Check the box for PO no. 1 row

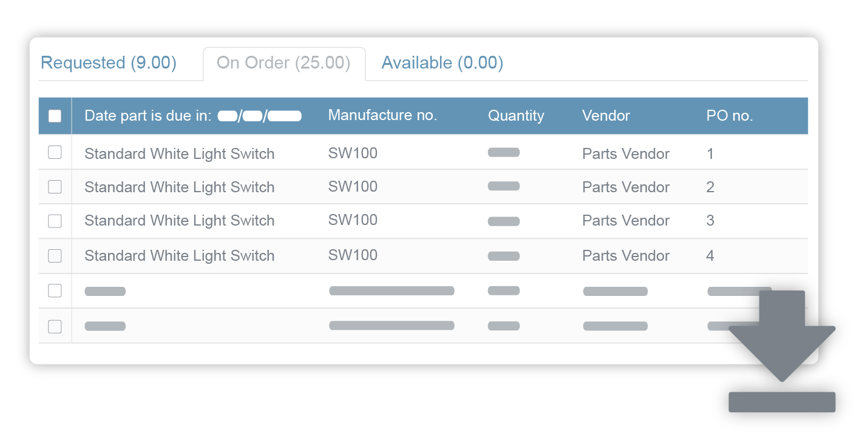point(55,153)
